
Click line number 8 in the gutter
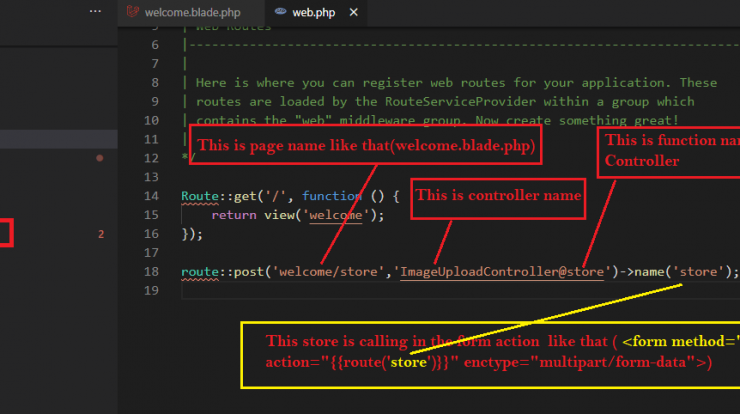click(155, 83)
